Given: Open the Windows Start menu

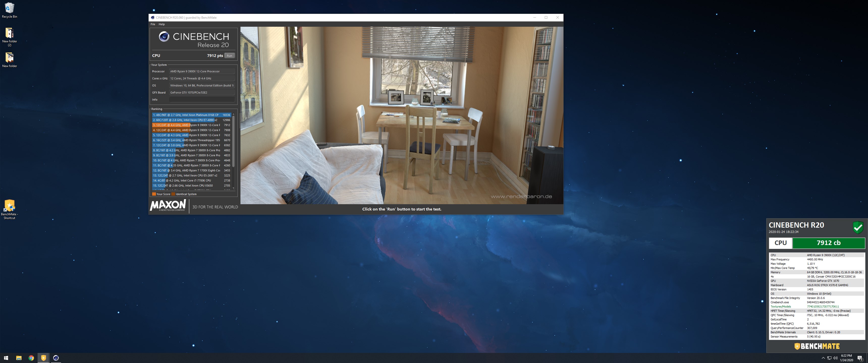Looking at the screenshot, I should point(6,358).
